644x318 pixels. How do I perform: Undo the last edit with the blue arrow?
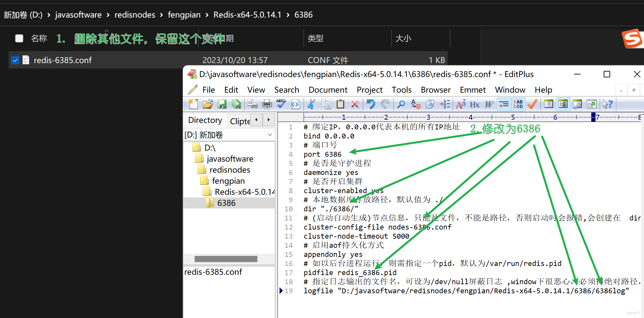pos(371,104)
